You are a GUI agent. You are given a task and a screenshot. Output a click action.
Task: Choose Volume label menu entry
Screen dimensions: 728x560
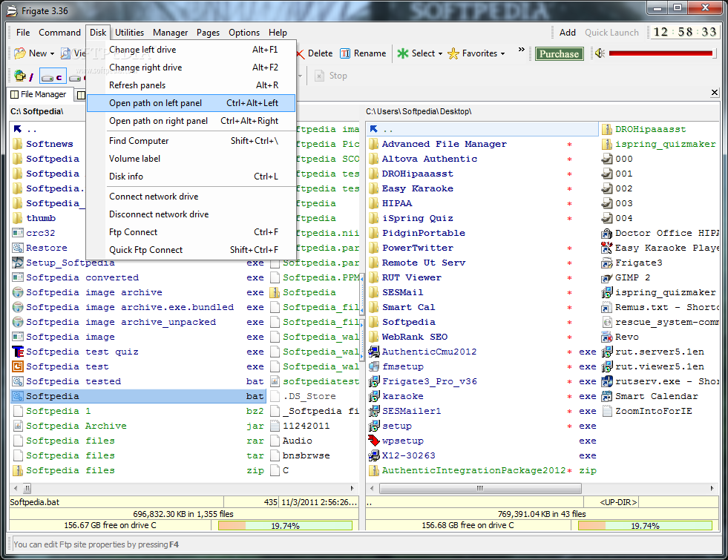pyautogui.click(x=191, y=158)
